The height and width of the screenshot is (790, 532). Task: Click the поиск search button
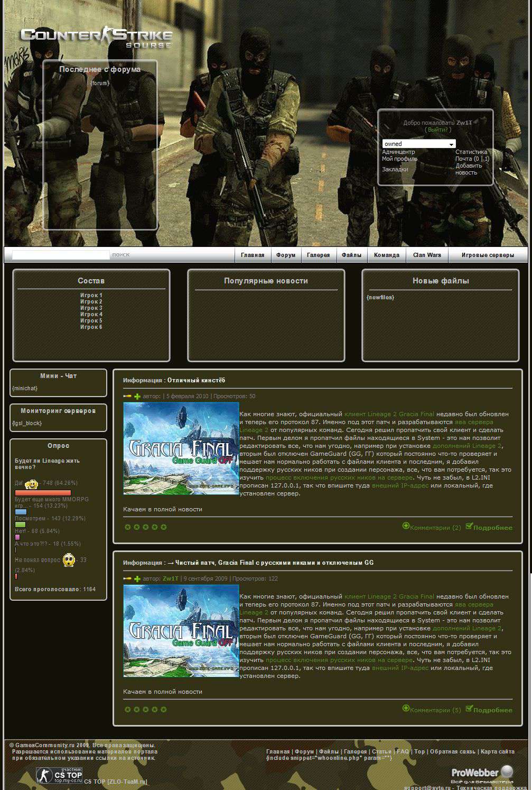(x=121, y=255)
